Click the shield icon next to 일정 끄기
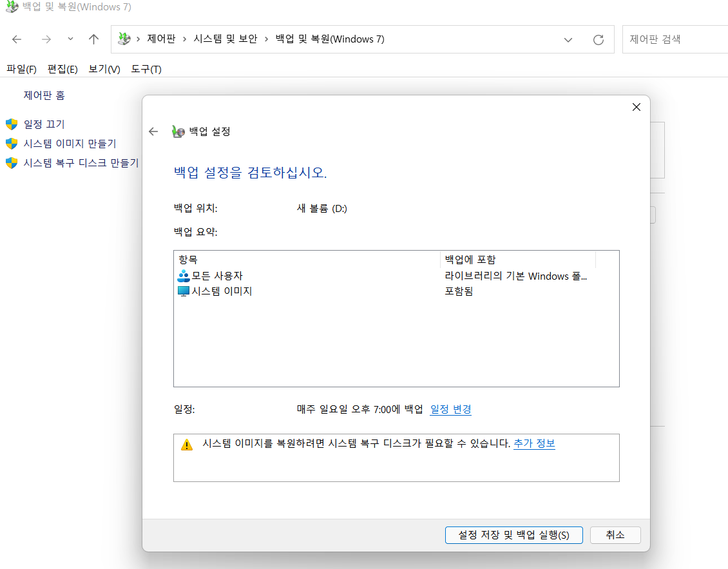The image size is (728, 569). point(11,124)
